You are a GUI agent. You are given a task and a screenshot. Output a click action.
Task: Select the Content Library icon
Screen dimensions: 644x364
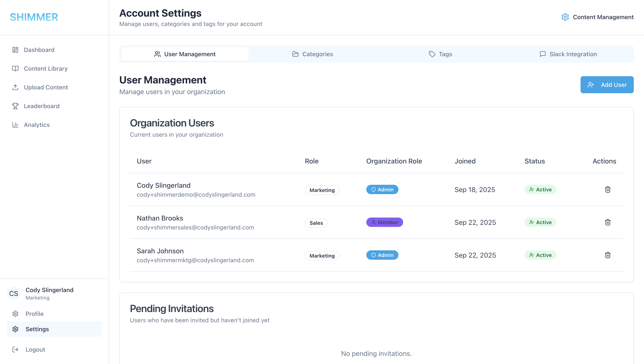[15, 69]
